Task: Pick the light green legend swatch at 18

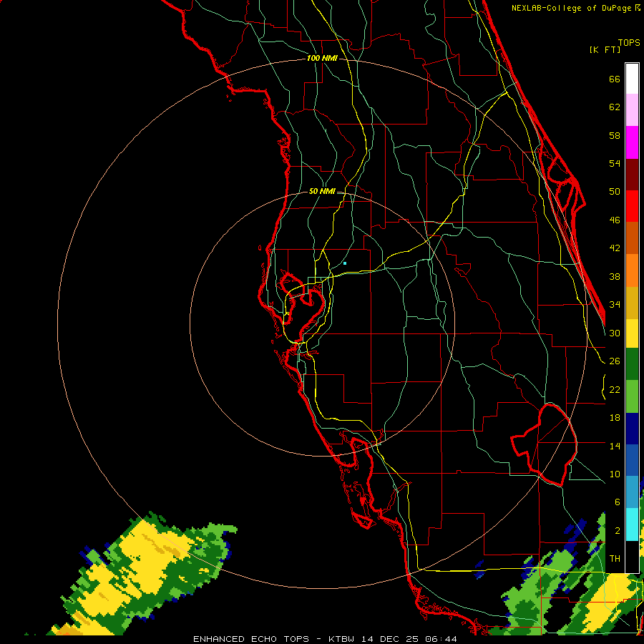Action: (x=632, y=396)
